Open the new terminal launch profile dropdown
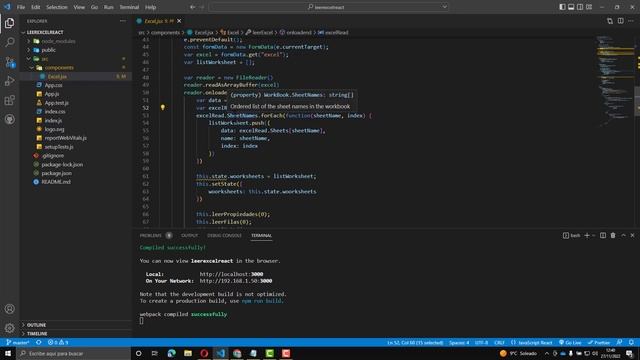The image size is (640, 360). coord(594,236)
